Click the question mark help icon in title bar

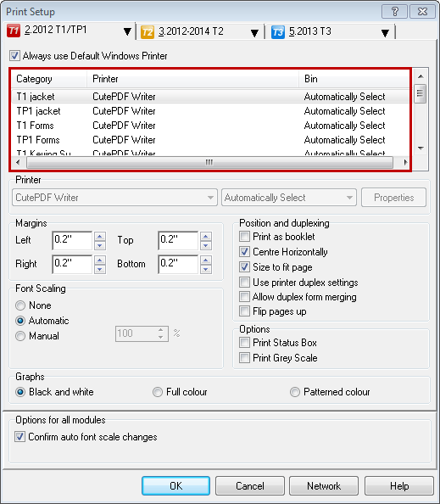click(x=394, y=12)
